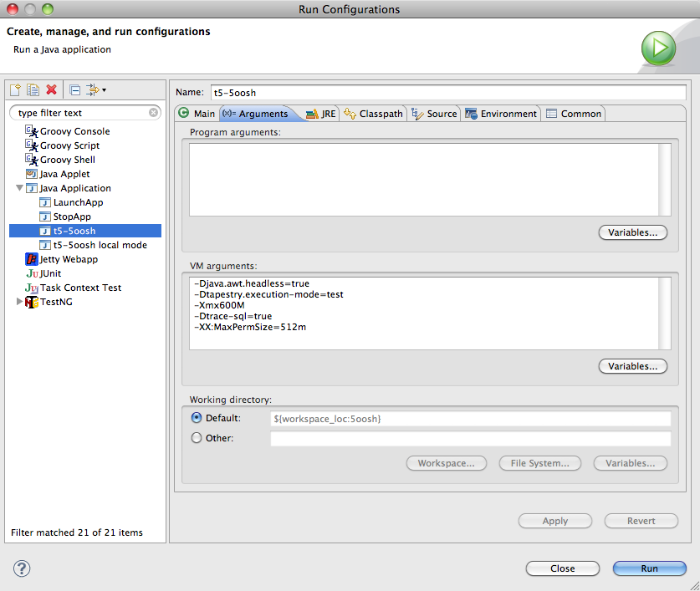
Task: Click inside the Program arguments text area
Action: (425, 180)
